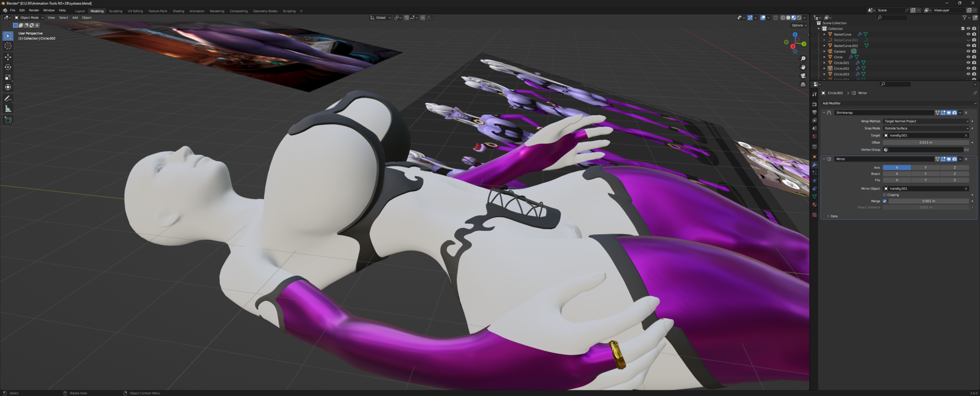This screenshot has height=396, width=980.
Task: Choose the Add Cube tool
Action: point(8,120)
